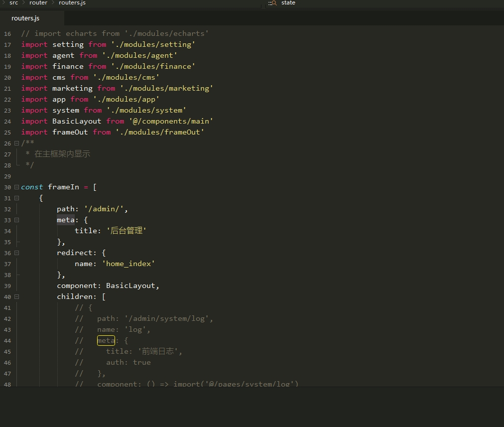Collapse the children array on line 40
This screenshot has width=504, height=427.
(x=17, y=297)
